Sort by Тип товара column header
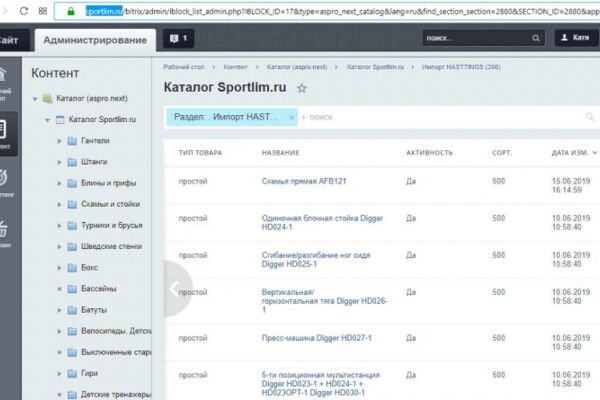 coord(200,153)
